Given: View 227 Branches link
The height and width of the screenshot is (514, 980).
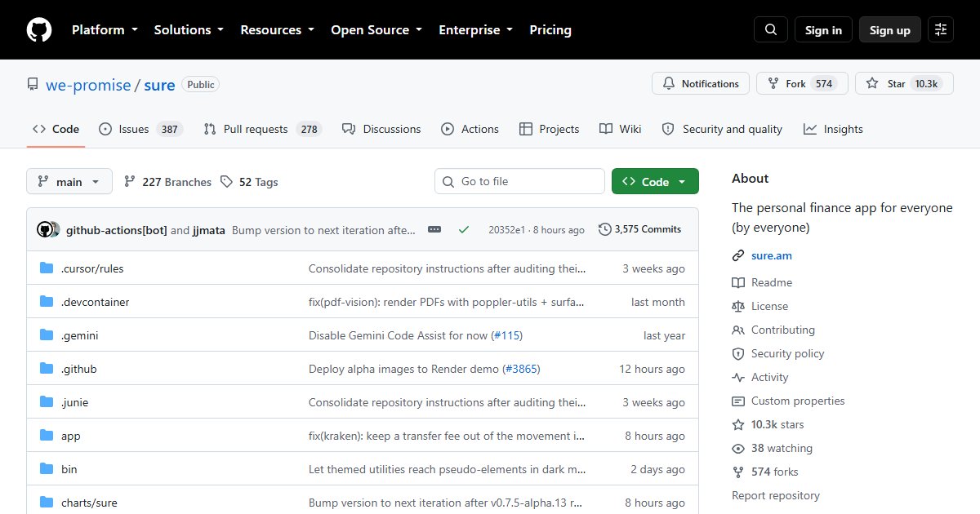Looking at the screenshot, I should tap(167, 182).
